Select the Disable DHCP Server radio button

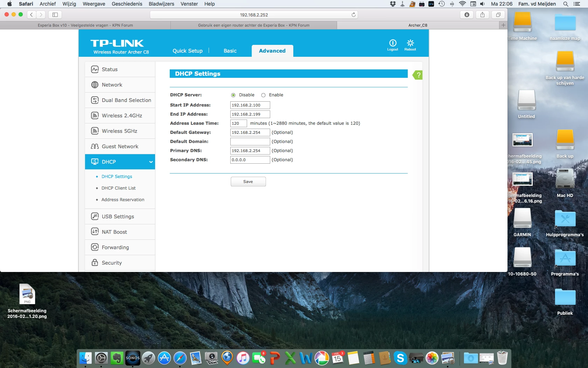pyautogui.click(x=233, y=95)
